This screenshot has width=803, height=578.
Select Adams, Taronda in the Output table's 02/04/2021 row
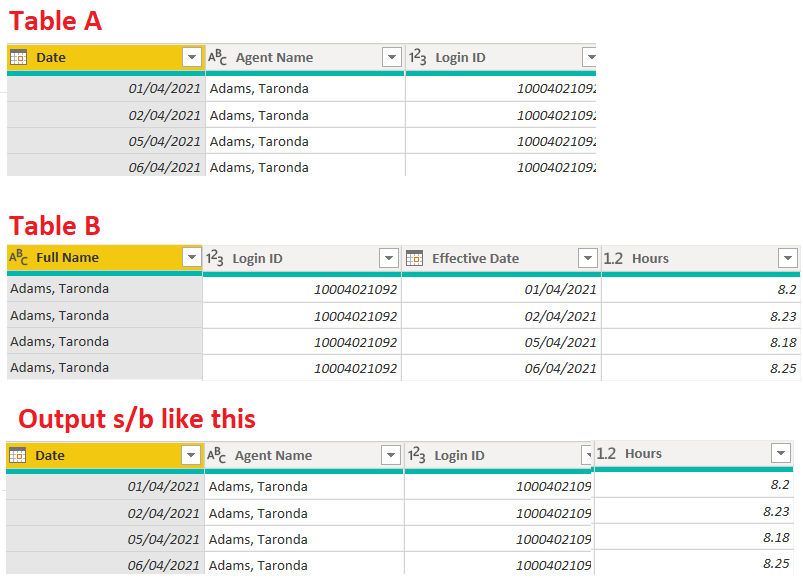click(304, 513)
